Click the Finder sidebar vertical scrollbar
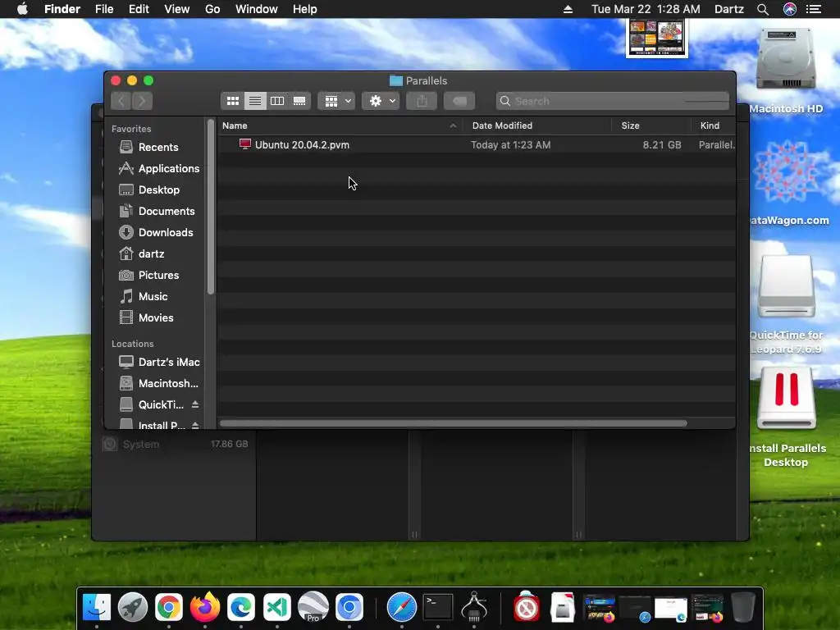 [x=211, y=206]
